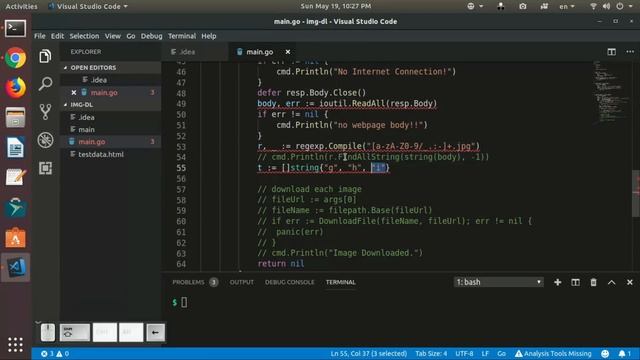Viewport: 640px width, 360px height.
Task: Open Activities overview
Action: coord(21,6)
